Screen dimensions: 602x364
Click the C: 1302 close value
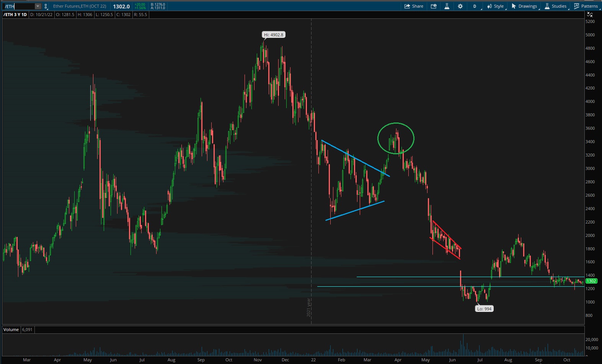click(x=123, y=15)
